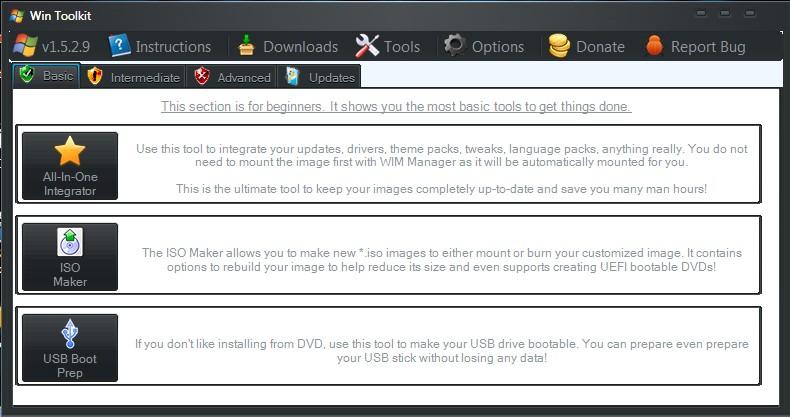This screenshot has height=417, width=790.
Task: Open the Donate menu item
Action: click(x=587, y=46)
